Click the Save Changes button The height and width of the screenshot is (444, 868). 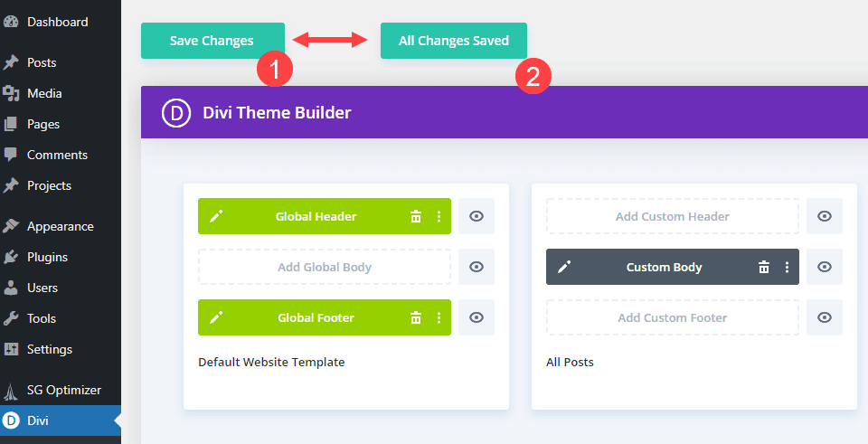[212, 41]
